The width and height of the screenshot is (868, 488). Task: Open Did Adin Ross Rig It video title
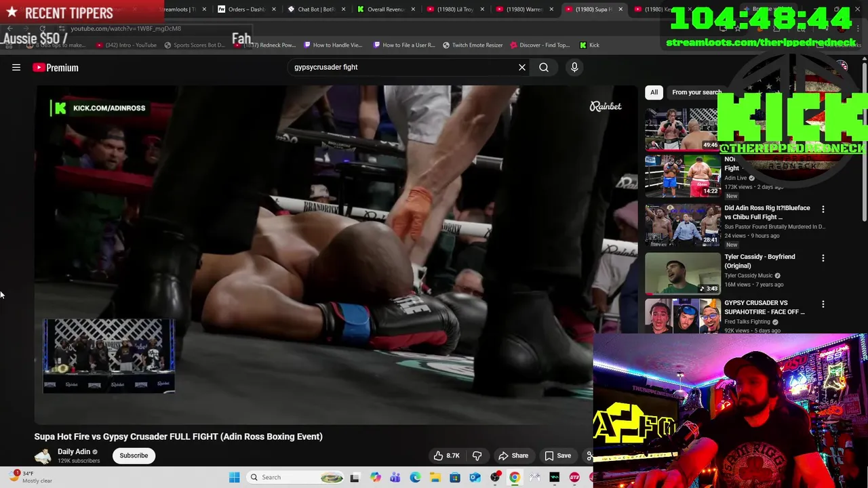[767, 212]
